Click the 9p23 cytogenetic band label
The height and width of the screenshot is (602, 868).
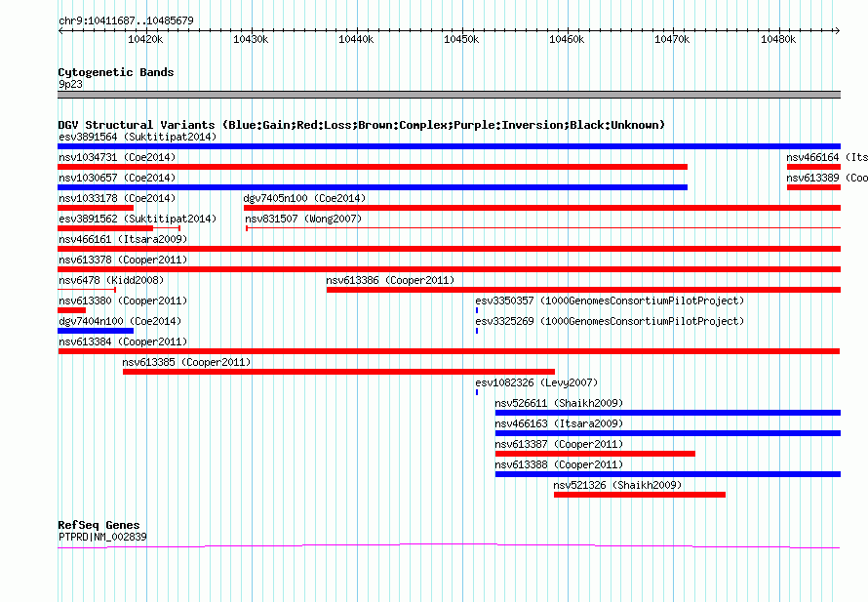[x=70, y=84]
